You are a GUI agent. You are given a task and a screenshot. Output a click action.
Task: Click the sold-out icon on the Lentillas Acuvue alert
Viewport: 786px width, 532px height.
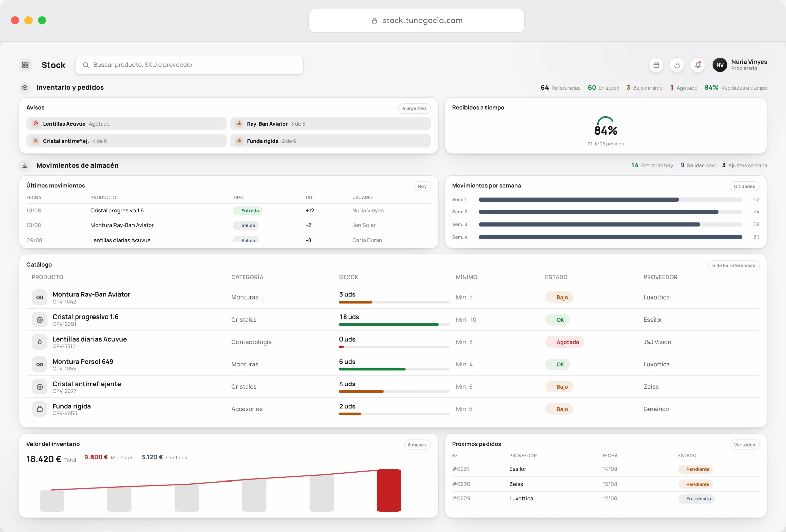[x=36, y=124]
